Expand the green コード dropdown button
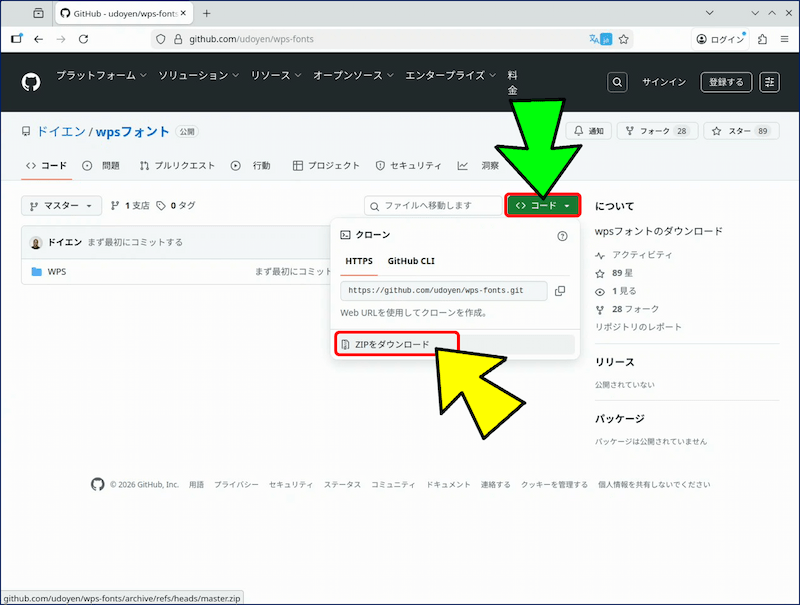 (x=543, y=205)
